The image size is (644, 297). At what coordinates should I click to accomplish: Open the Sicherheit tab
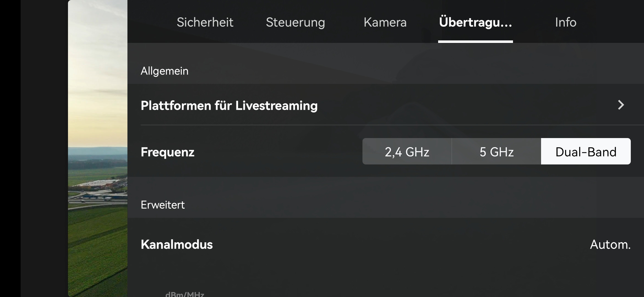(205, 22)
